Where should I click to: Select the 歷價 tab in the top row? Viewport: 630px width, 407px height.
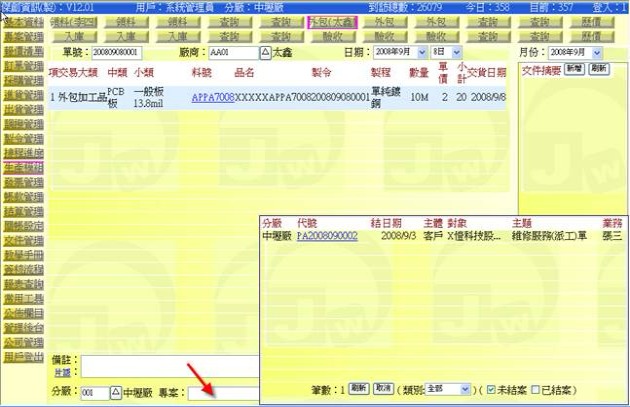[591, 21]
